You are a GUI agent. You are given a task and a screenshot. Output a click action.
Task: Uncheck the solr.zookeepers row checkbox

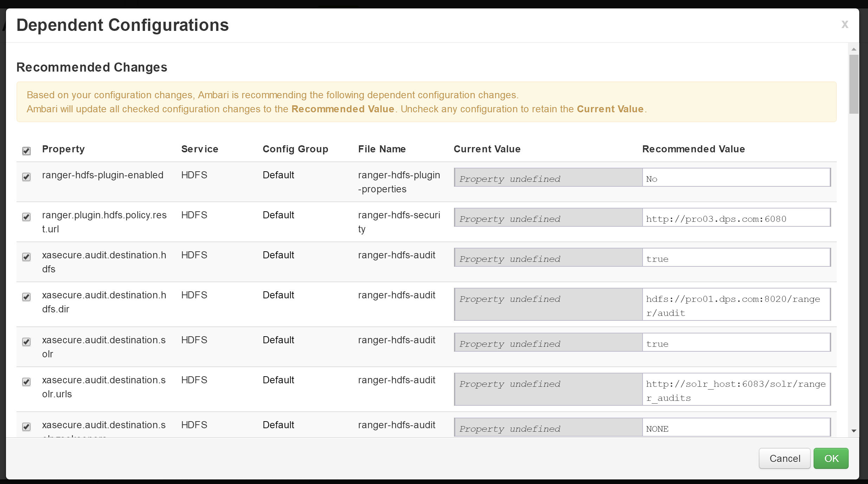click(x=26, y=426)
